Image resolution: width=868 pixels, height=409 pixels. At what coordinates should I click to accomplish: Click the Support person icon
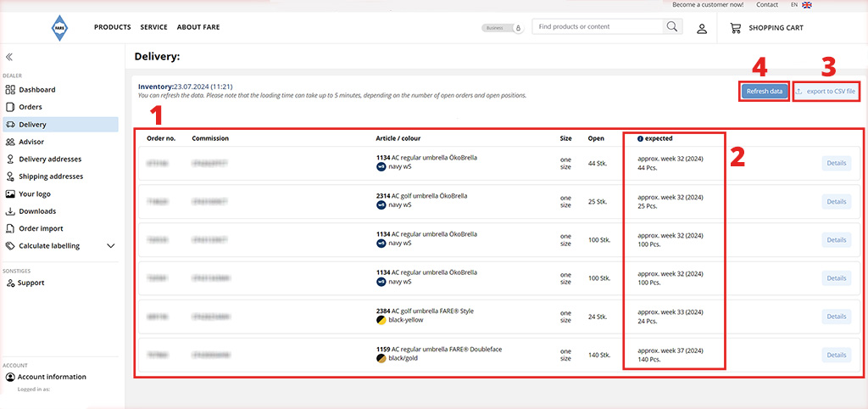[10, 283]
